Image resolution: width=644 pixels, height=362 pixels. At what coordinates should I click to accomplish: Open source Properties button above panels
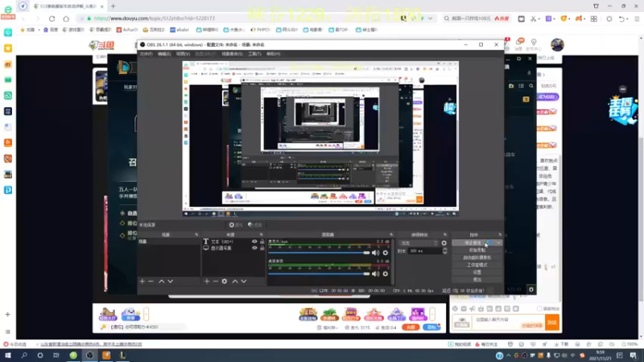(236, 225)
